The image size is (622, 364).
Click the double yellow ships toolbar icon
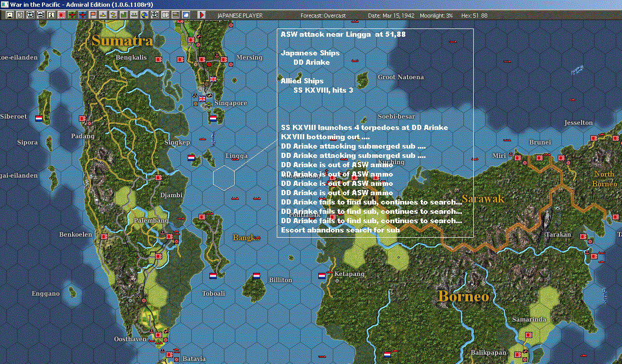coord(113,15)
